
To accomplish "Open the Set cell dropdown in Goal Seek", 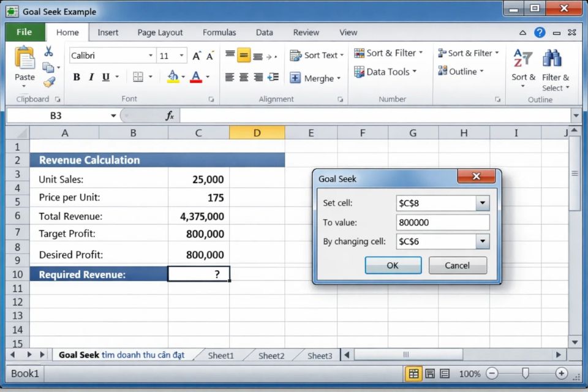I will 482,203.
